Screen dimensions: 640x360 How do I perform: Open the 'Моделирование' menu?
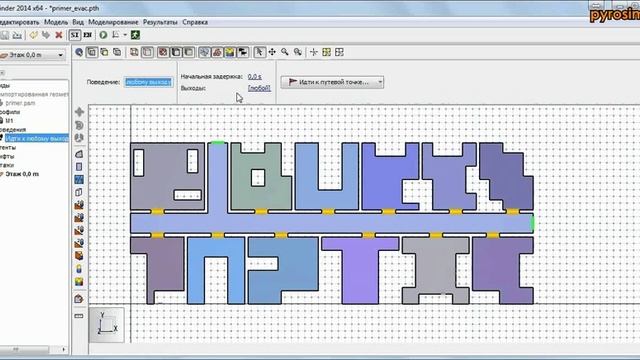pos(113,22)
